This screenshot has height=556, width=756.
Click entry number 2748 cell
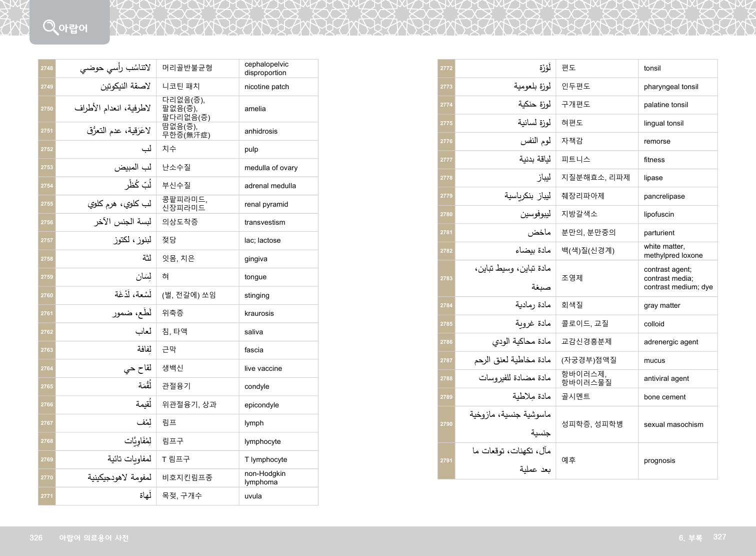[x=47, y=69]
